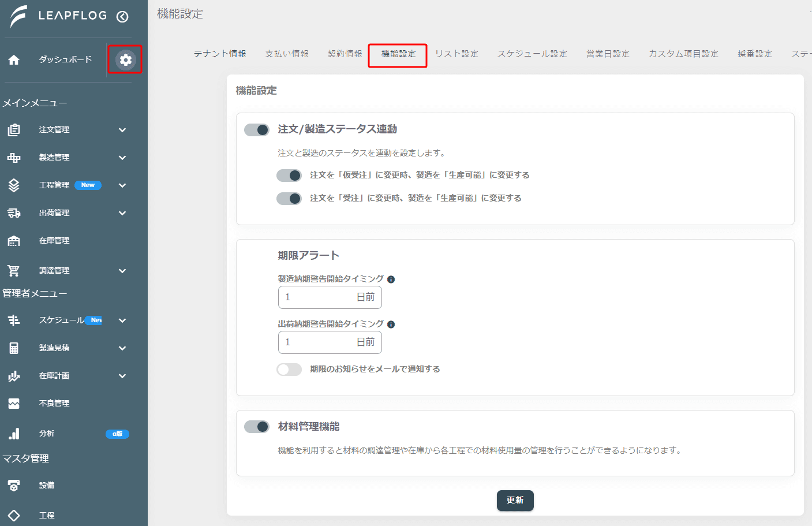
Task: Open 在庫管理 menu item
Action: click(54, 241)
